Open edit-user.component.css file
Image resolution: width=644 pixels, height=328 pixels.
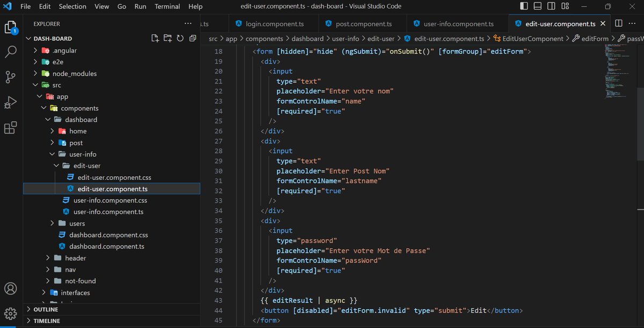[112, 177]
